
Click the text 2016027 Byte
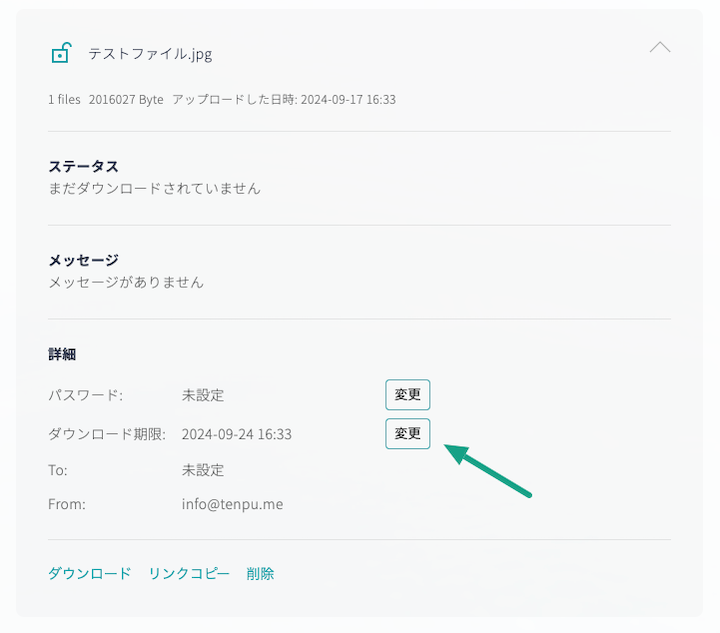(x=126, y=100)
